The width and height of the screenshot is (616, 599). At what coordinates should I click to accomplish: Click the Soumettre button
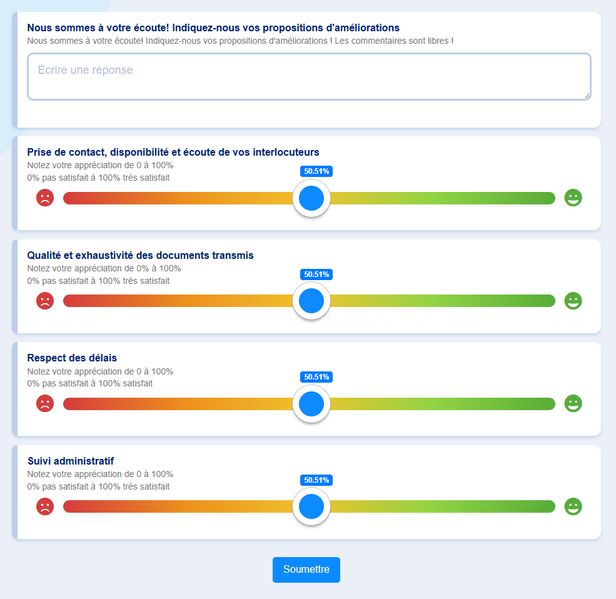point(306,569)
